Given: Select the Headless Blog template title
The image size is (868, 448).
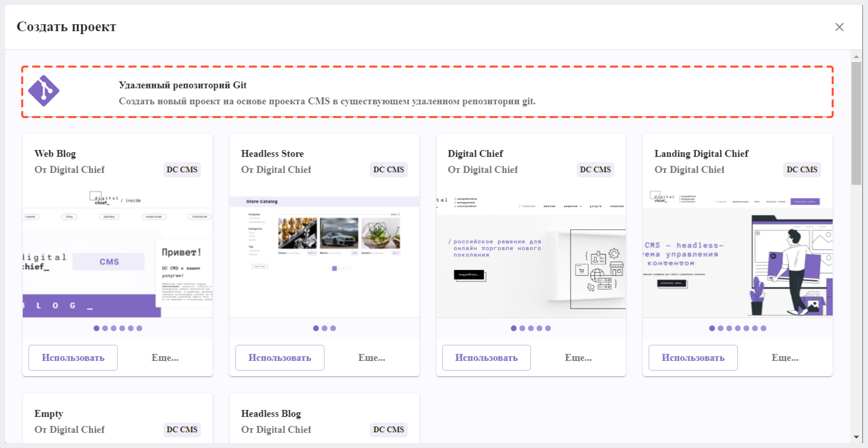Looking at the screenshot, I should tap(271, 413).
